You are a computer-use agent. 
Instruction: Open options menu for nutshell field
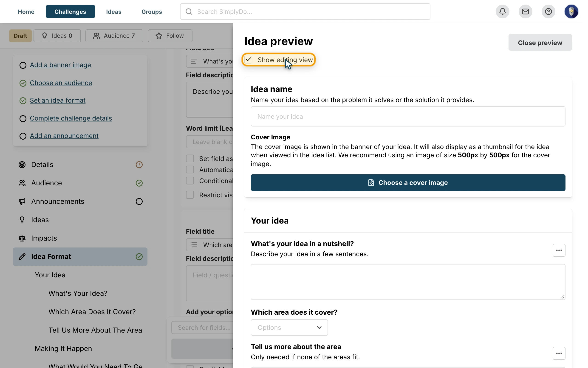pos(559,250)
